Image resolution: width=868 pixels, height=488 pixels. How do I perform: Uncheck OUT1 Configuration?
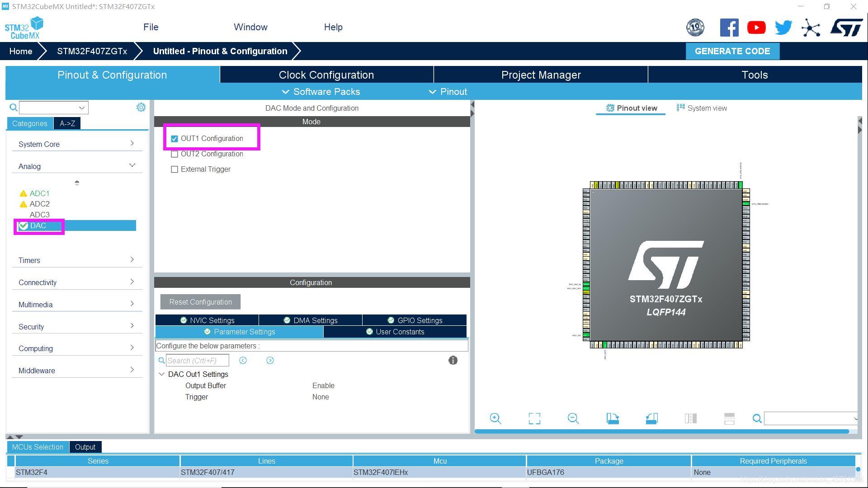(x=175, y=139)
